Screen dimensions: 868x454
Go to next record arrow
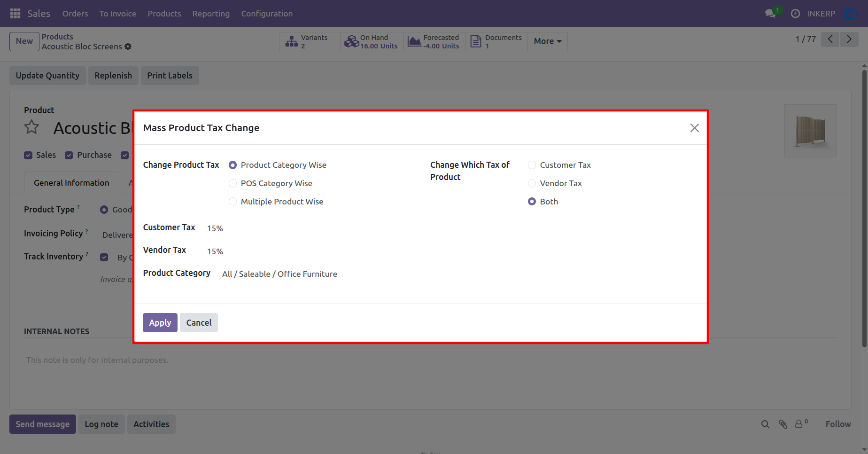849,39
